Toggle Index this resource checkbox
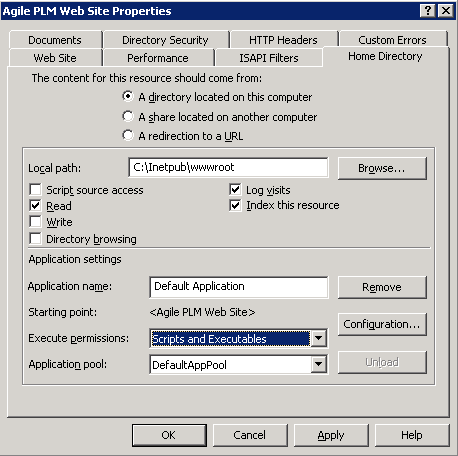 (x=235, y=205)
